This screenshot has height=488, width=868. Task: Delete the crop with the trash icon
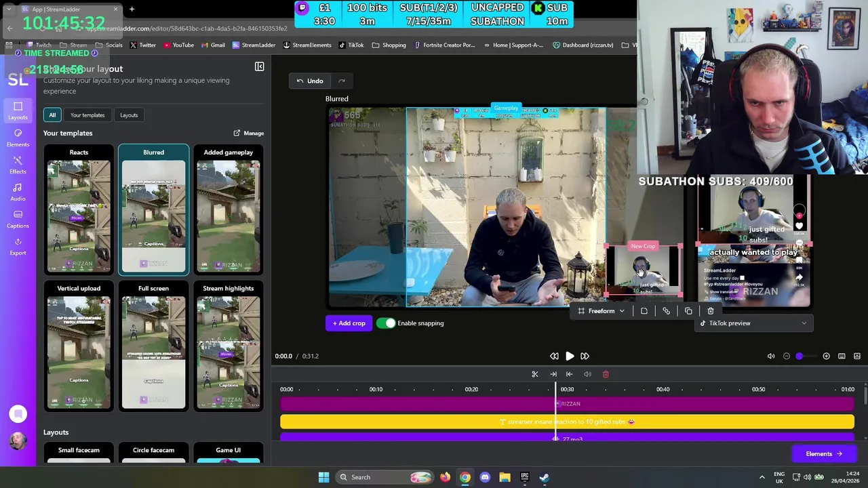coord(711,311)
